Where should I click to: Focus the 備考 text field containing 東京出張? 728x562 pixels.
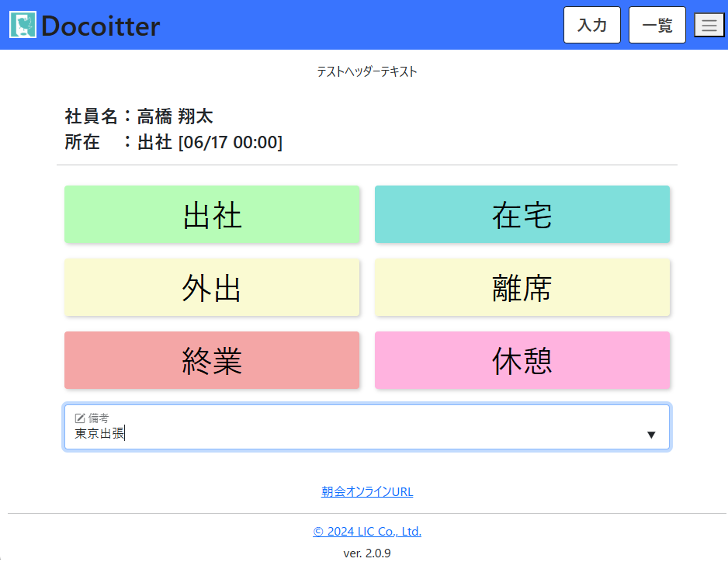349,434
